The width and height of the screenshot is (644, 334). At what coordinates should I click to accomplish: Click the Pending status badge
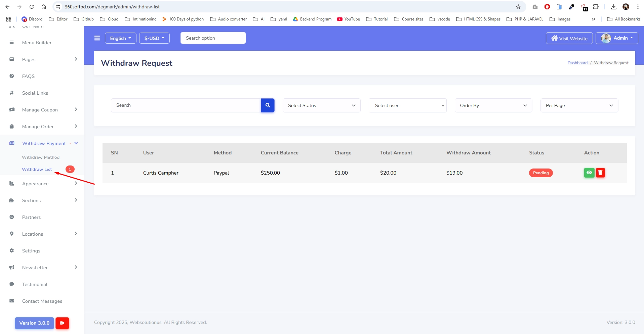pyautogui.click(x=541, y=173)
